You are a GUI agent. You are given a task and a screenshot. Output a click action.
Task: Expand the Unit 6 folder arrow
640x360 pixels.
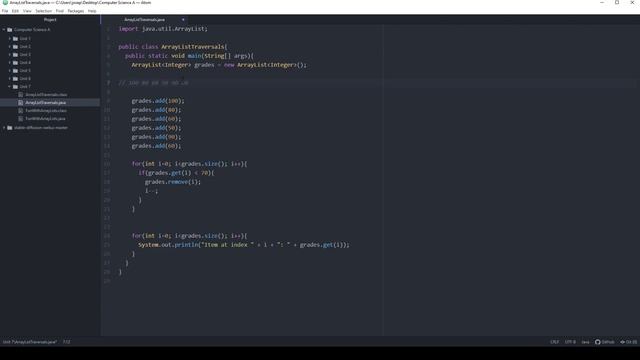(x=10, y=78)
